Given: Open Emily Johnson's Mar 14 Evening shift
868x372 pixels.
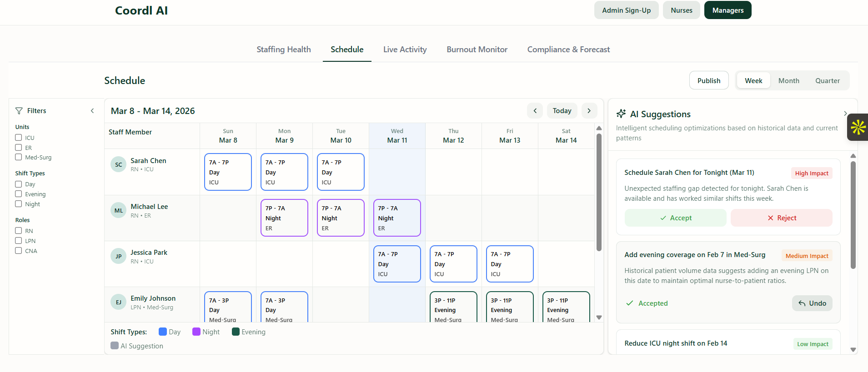Looking at the screenshot, I should [566, 307].
